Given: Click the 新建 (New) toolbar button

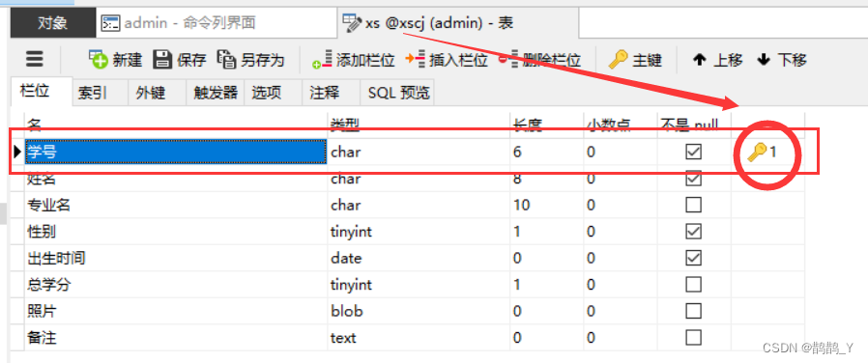Looking at the screenshot, I should point(116,60).
